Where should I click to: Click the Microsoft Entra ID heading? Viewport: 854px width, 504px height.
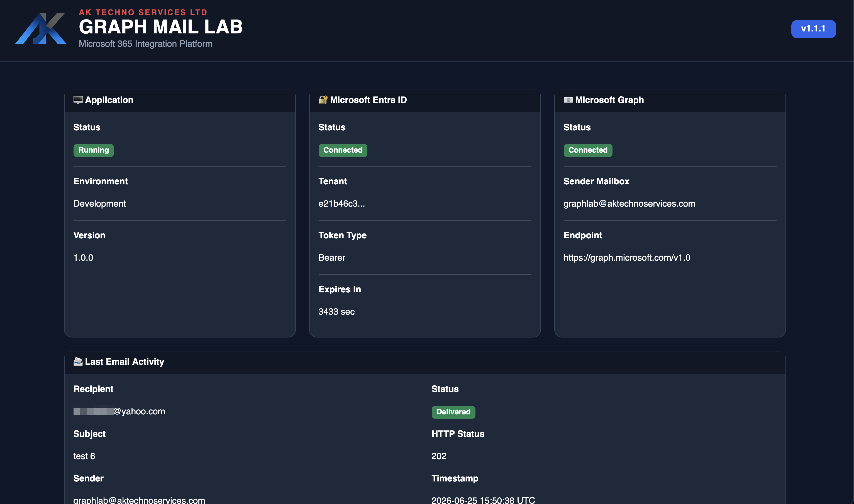(368, 100)
